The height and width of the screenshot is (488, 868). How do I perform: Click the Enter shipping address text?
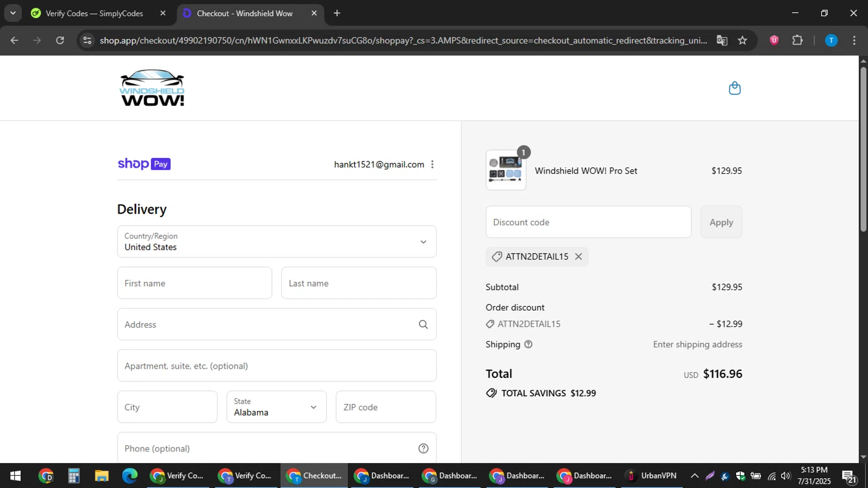[x=697, y=344]
